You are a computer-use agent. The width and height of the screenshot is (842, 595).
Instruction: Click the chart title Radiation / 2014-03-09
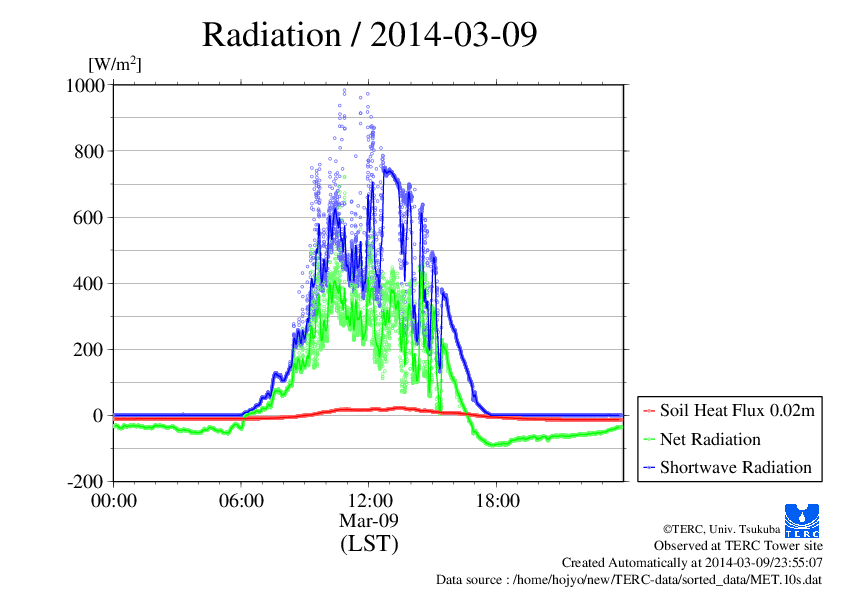pos(369,35)
